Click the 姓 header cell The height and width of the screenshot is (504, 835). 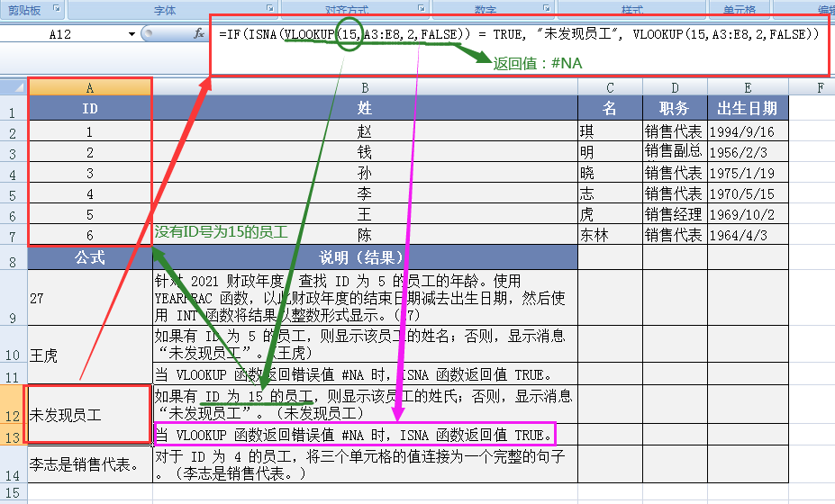(x=365, y=109)
